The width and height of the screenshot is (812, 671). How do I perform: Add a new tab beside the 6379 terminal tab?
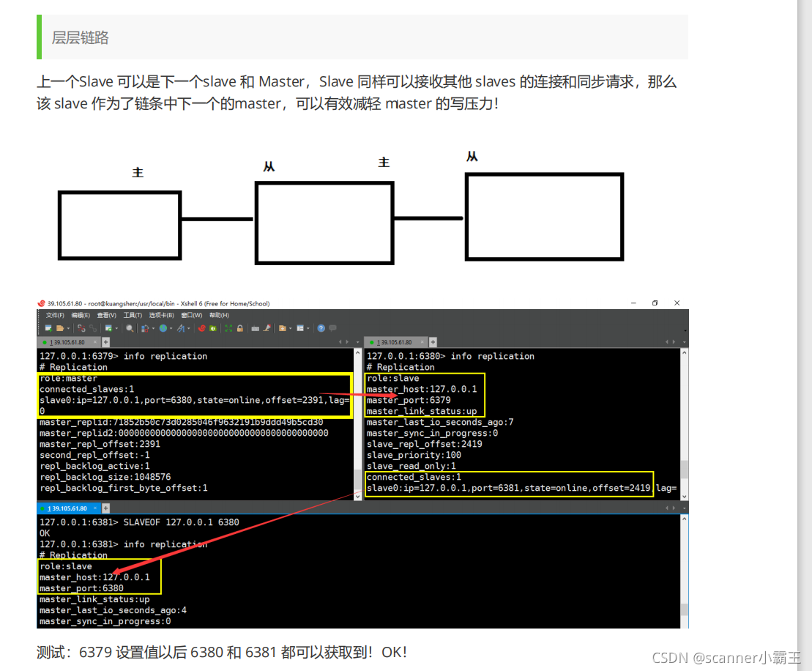tap(105, 343)
